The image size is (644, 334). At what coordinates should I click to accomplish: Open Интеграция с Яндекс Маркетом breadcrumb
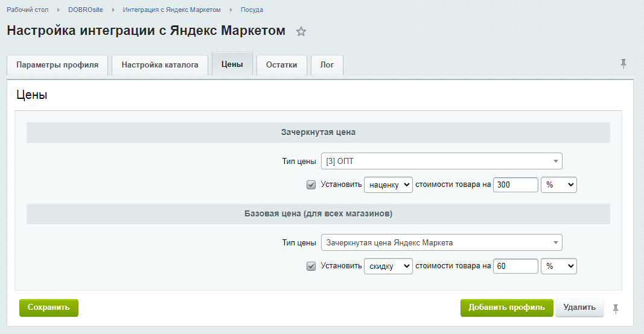pos(171,10)
